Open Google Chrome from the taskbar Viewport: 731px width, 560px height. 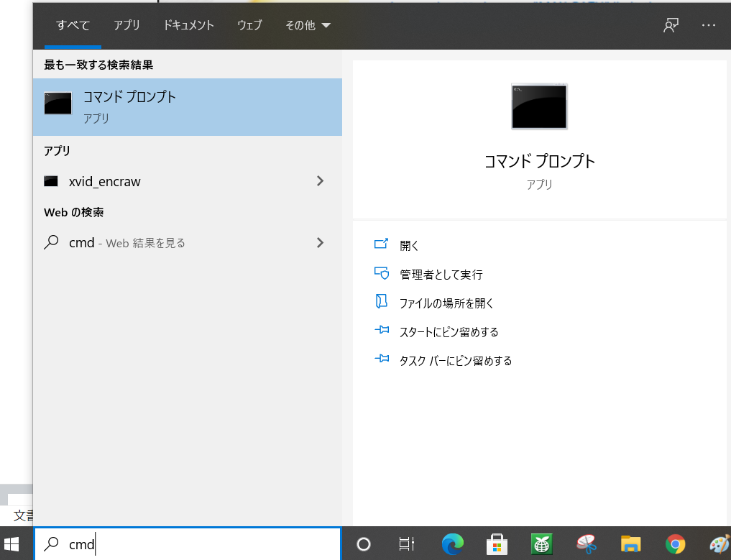676,544
